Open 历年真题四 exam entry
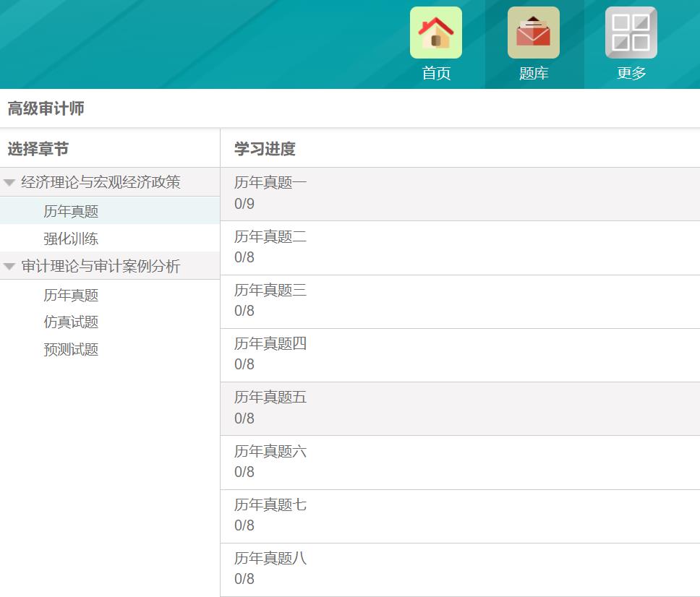Screen dimensions: 700x597 coord(270,343)
